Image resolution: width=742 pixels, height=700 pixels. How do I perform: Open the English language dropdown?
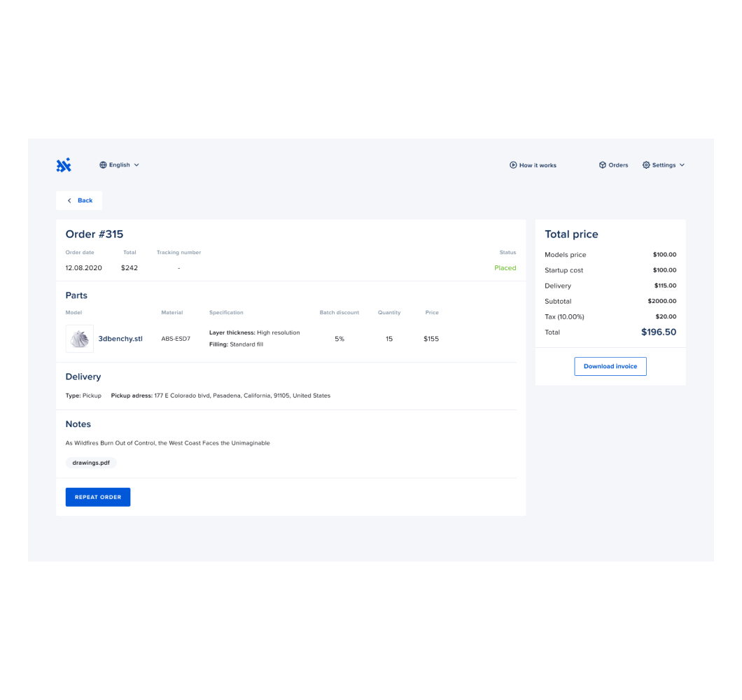119,164
